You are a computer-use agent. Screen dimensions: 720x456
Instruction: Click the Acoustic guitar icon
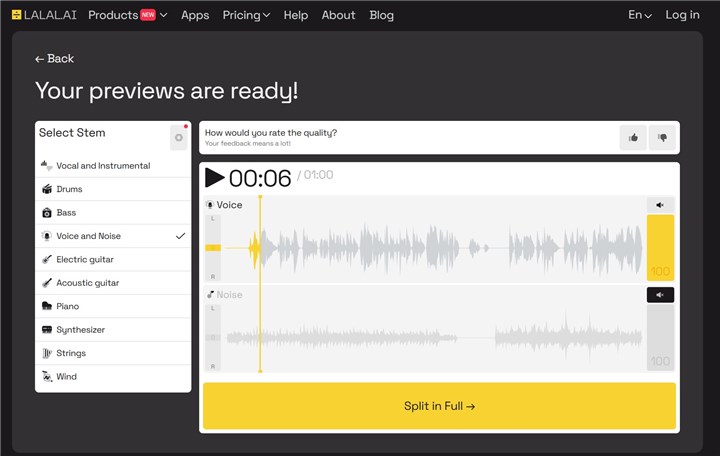pyautogui.click(x=47, y=282)
